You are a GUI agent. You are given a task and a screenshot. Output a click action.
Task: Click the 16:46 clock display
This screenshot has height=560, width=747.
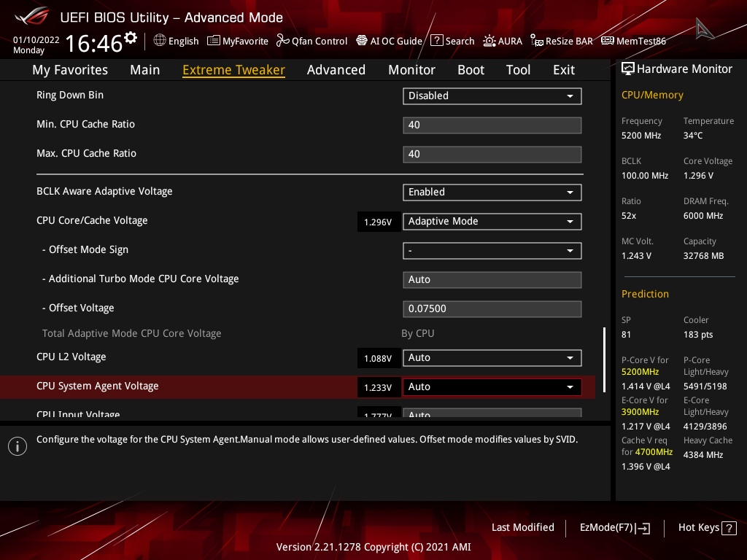point(94,43)
